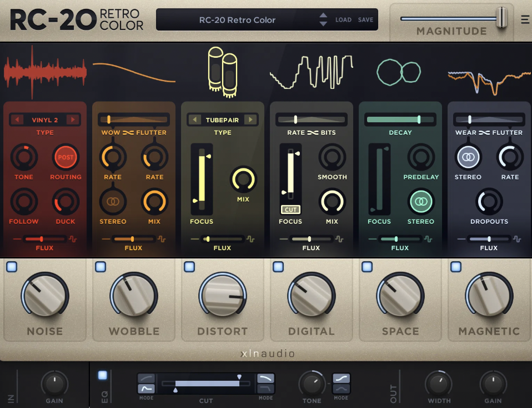Select the upper high-cut EQ mode icon
This screenshot has height=408, width=532.
pyautogui.click(x=265, y=378)
